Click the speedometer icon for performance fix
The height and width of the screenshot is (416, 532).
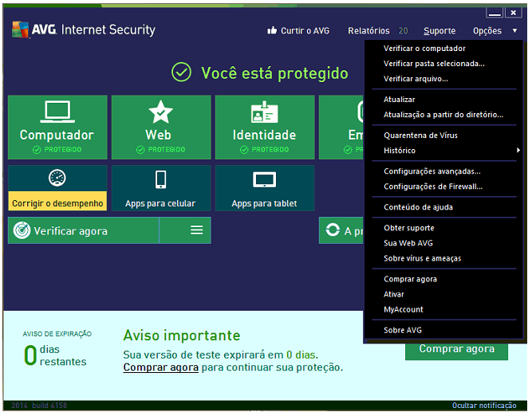point(57,178)
